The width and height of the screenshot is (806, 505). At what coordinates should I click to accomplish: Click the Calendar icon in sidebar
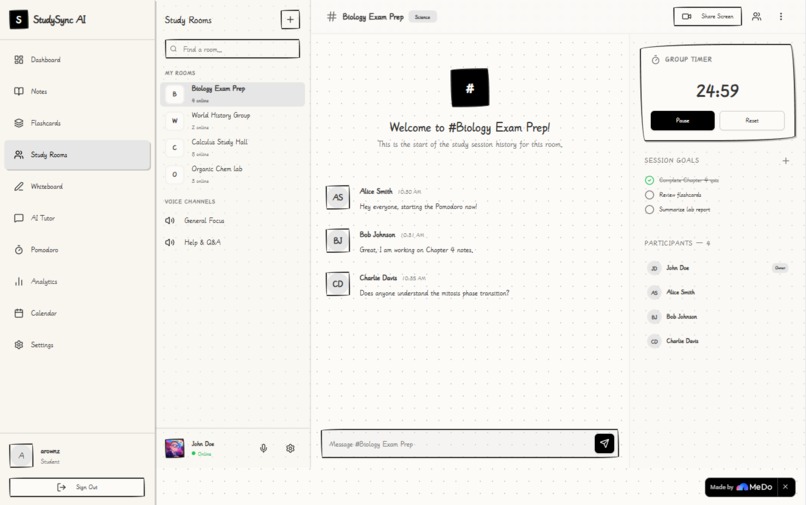pyautogui.click(x=19, y=313)
